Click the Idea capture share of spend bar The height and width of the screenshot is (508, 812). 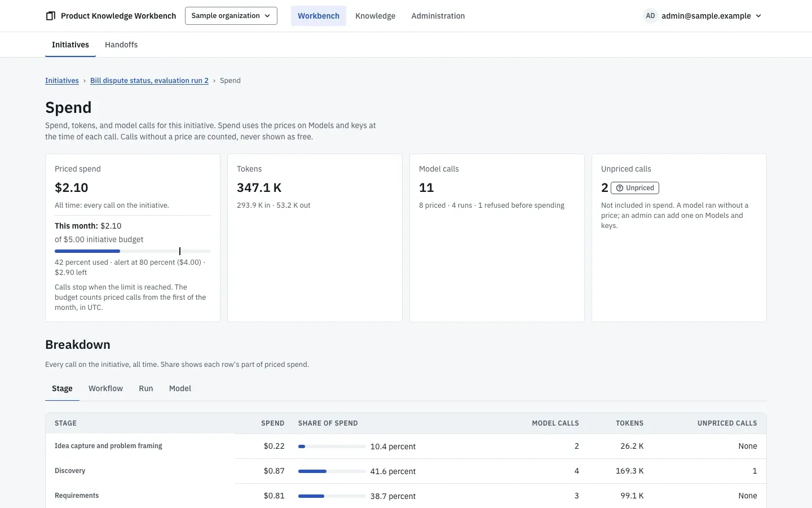tap(332, 446)
